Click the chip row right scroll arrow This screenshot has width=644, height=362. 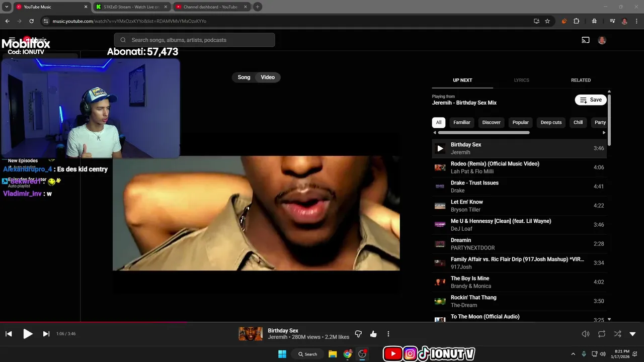coord(604,133)
